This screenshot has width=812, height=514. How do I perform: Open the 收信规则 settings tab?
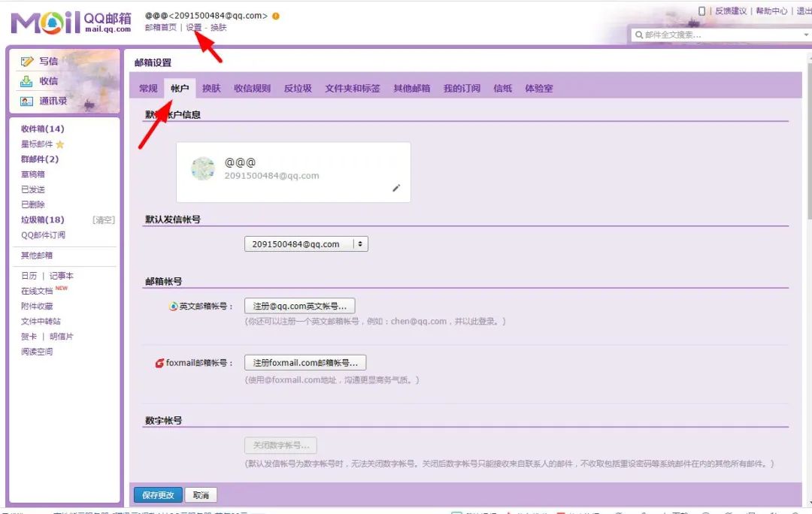(x=252, y=89)
